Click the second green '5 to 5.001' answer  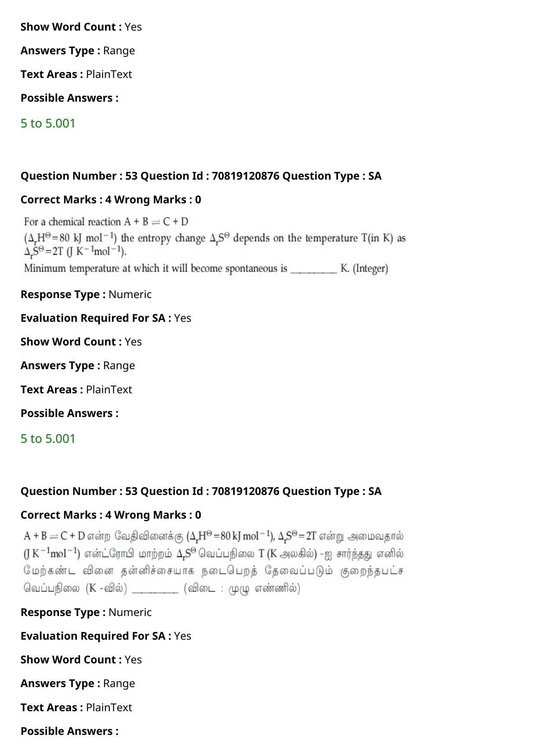pyautogui.click(x=48, y=439)
